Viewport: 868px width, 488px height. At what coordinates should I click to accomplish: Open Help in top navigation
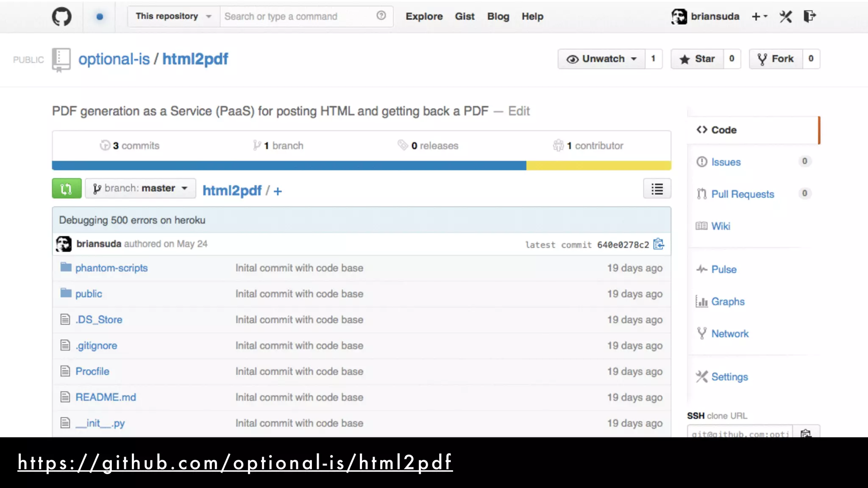click(532, 17)
